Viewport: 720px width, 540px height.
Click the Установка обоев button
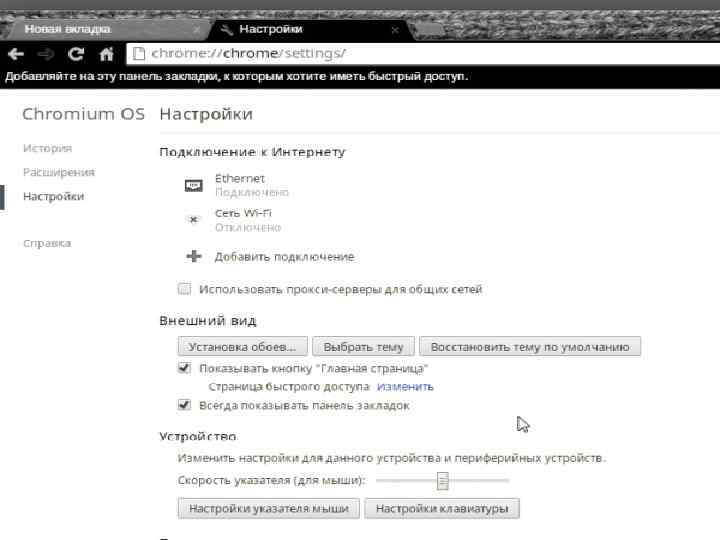coord(242,347)
